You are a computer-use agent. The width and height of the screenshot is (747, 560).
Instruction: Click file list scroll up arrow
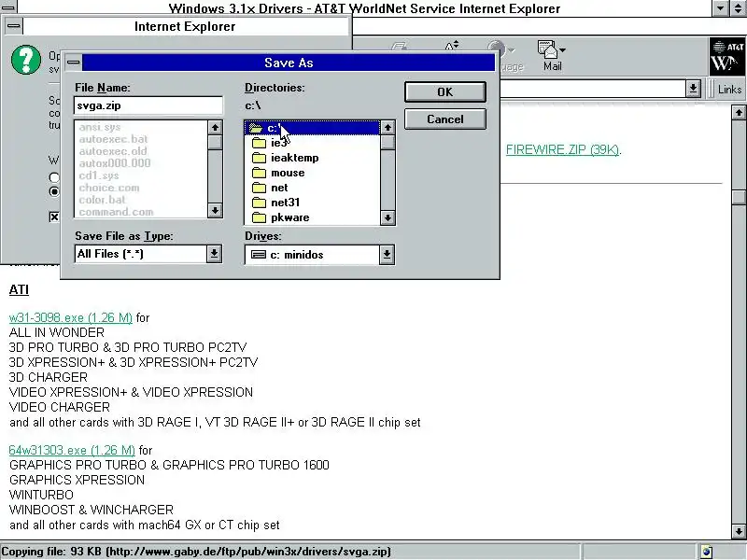215,127
